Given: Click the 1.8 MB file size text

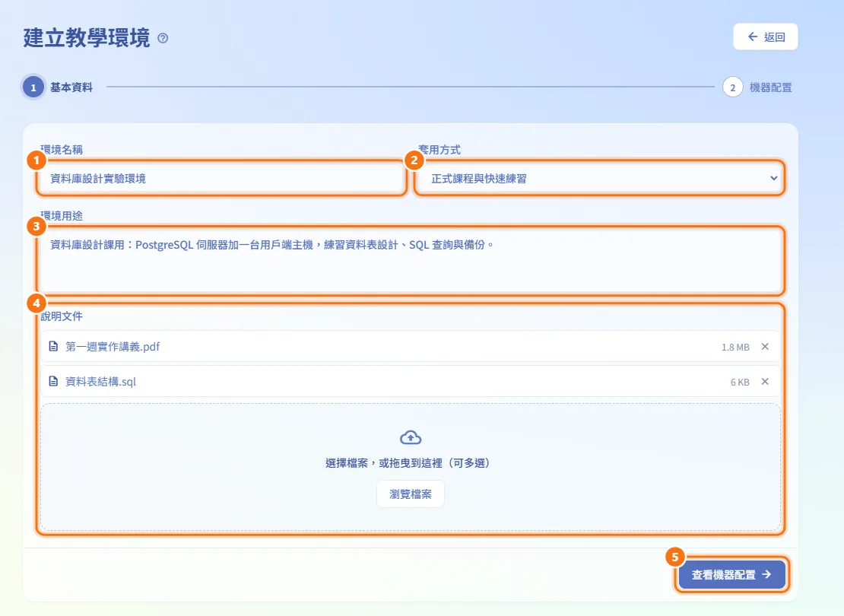Looking at the screenshot, I should 735,348.
